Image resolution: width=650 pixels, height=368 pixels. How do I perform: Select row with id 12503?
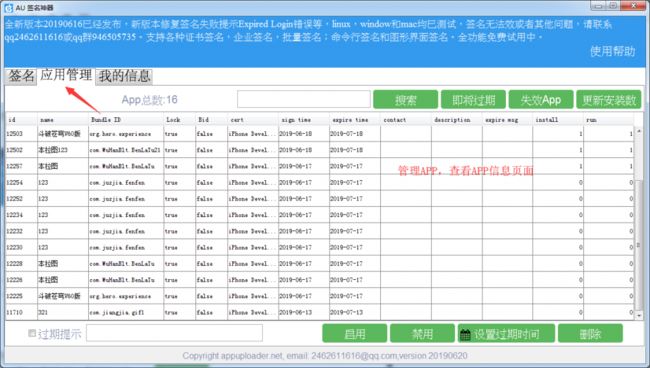click(320, 134)
